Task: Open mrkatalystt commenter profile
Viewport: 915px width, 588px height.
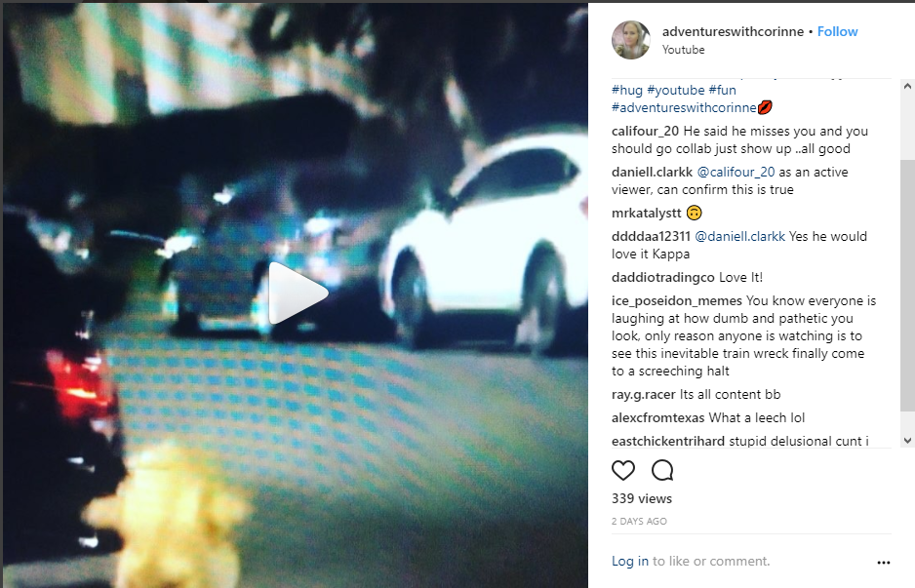Action: 647,213
